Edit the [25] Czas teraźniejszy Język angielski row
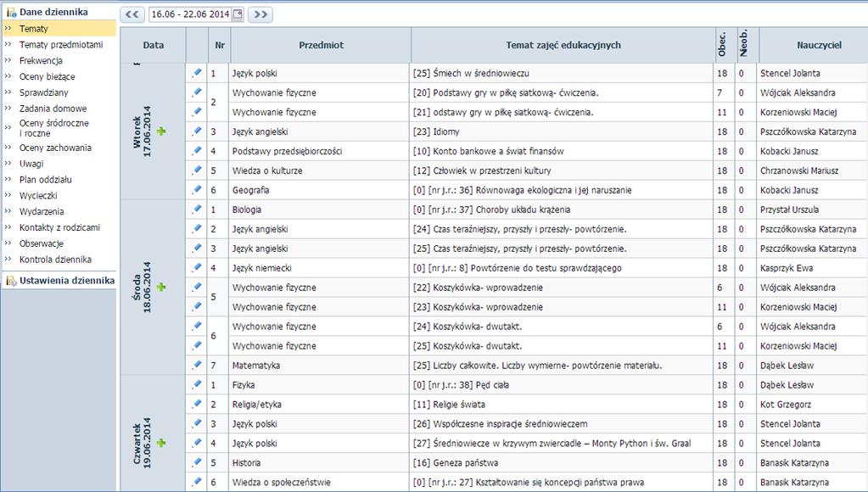The height and width of the screenshot is (492, 868). coord(197,248)
